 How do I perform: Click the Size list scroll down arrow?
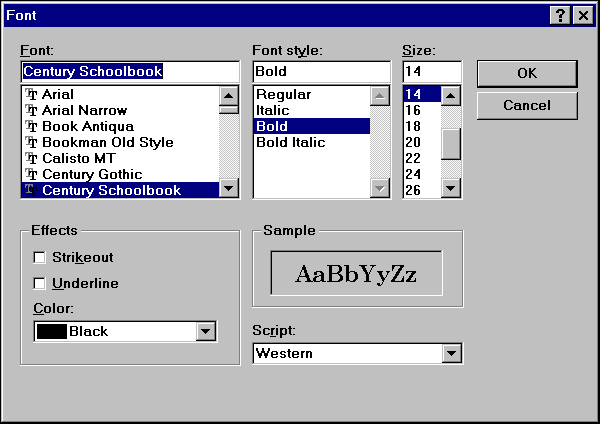(451, 189)
